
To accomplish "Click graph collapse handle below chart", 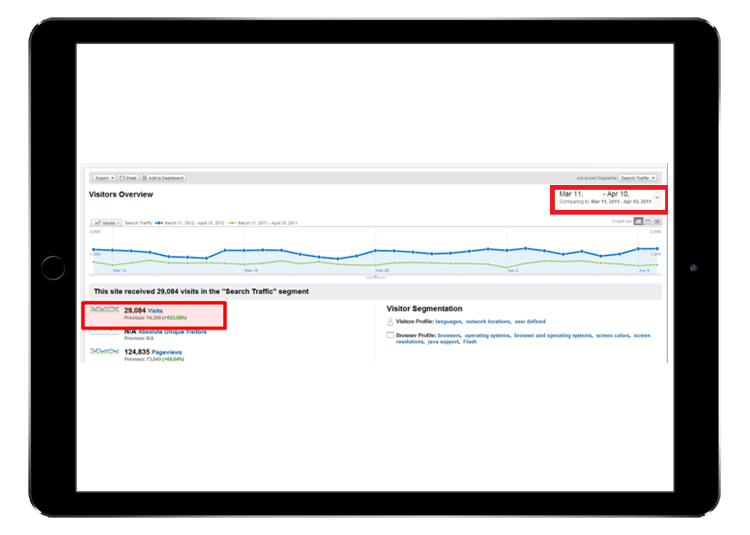I will pyautogui.click(x=375, y=277).
